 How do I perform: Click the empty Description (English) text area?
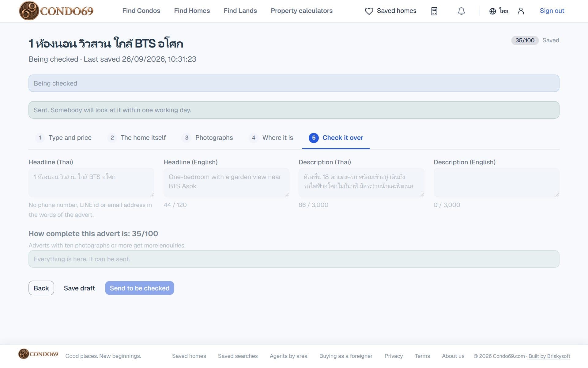pos(496,182)
